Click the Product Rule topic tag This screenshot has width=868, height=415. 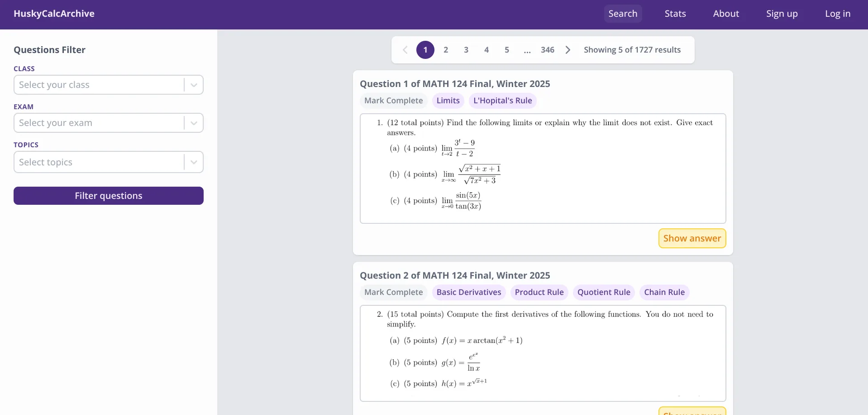click(x=539, y=292)
